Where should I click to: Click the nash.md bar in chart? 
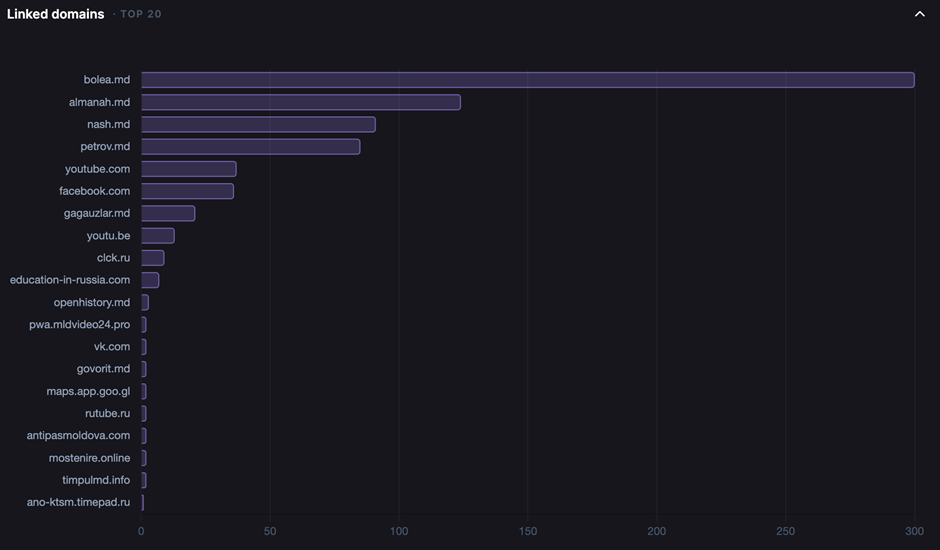pos(258,125)
